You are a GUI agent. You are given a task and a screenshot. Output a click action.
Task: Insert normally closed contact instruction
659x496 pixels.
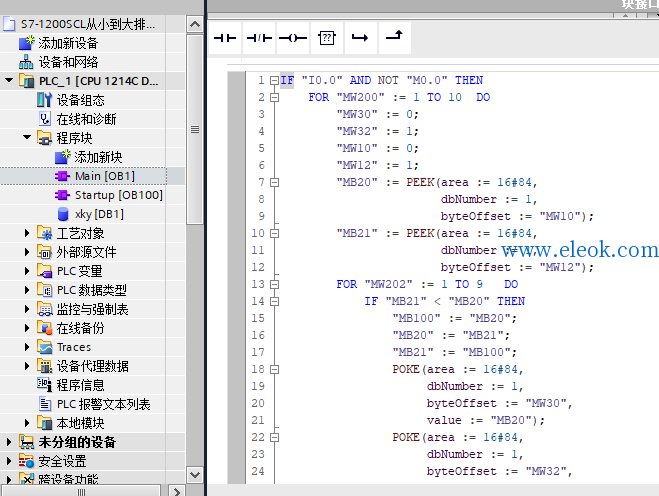pos(259,38)
